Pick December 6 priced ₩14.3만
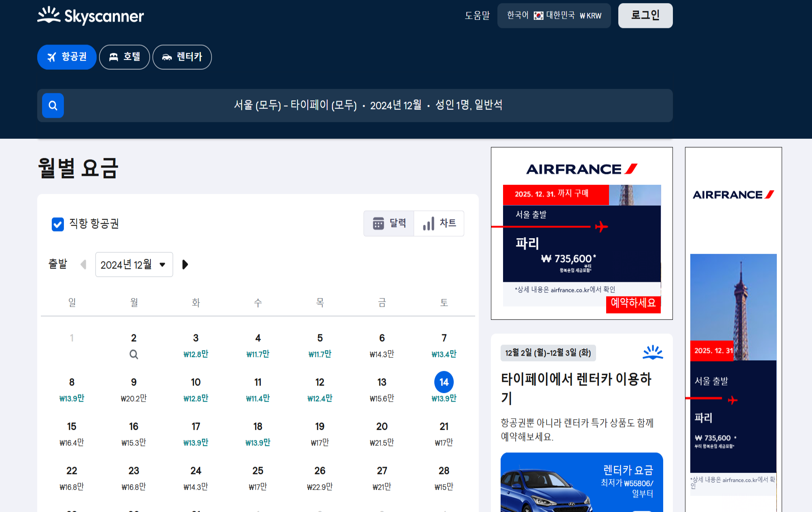 [382, 346]
